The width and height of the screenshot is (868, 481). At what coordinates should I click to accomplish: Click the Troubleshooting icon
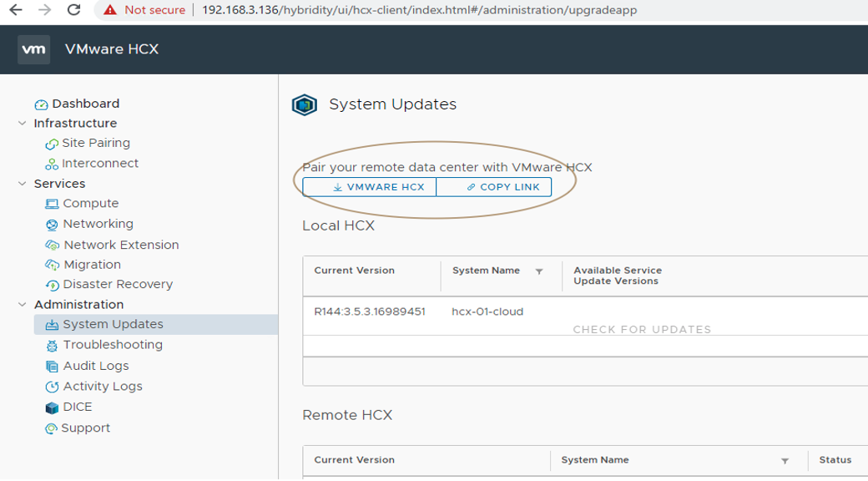[x=50, y=344]
